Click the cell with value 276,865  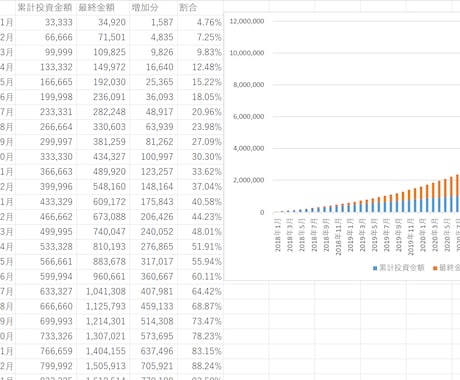pyautogui.click(x=154, y=247)
